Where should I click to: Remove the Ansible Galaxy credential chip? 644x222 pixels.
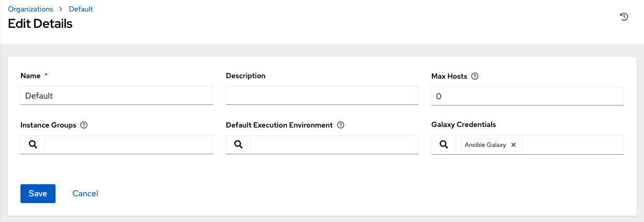click(x=514, y=145)
